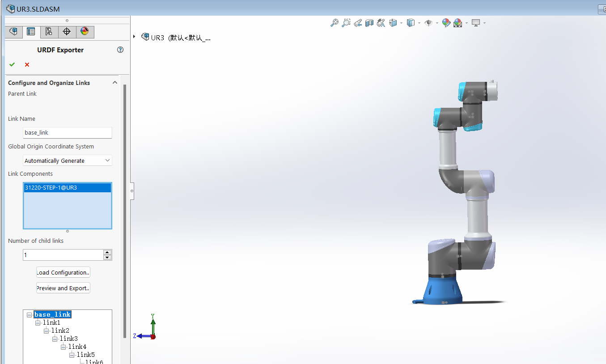Confirm with the green checkmark
The height and width of the screenshot is (364, 606).
[x=12, y=65]
